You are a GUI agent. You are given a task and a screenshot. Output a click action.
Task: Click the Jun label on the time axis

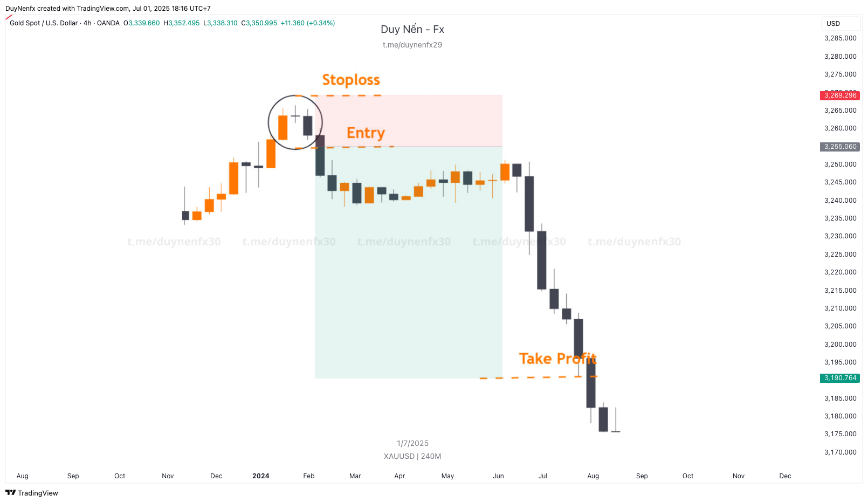point(498,476)
